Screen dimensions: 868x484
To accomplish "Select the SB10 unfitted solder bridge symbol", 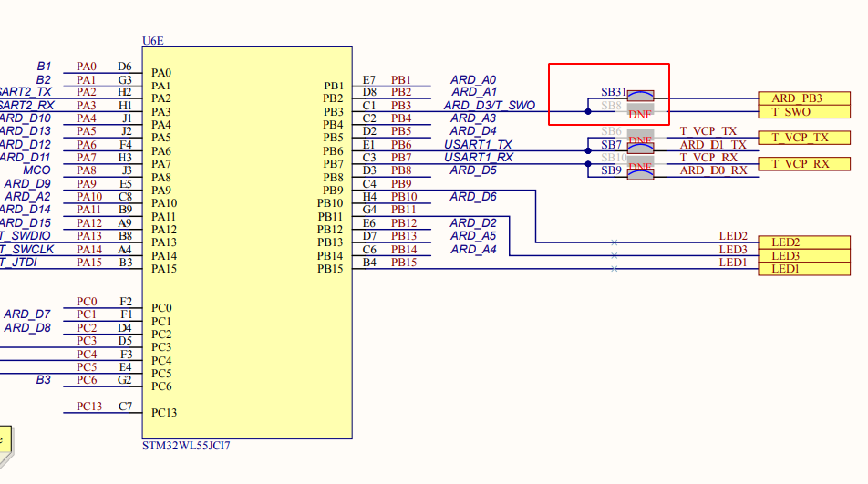I will [x=640, y=161].
